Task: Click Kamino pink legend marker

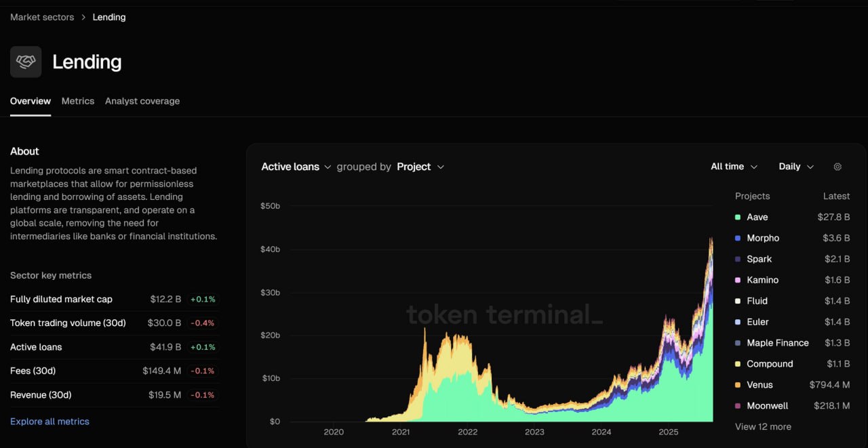Action: (738, 280)
